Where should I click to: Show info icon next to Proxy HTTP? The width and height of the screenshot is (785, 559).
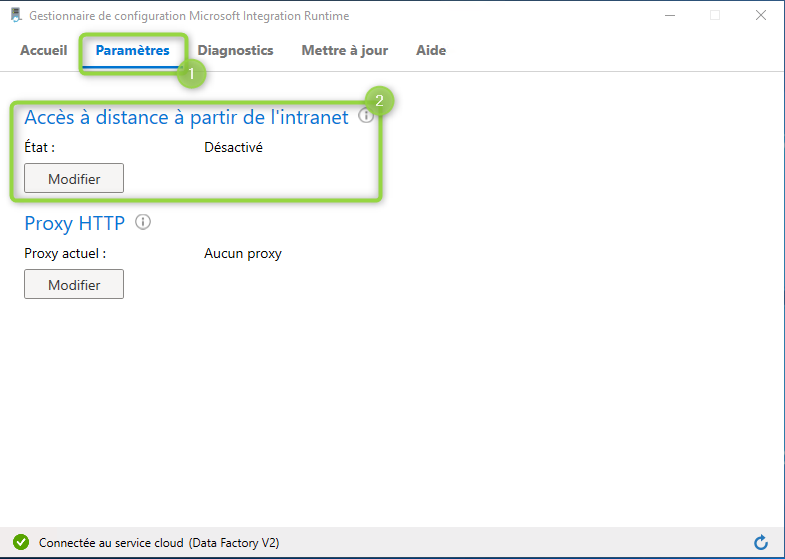[x=143, y=222]
